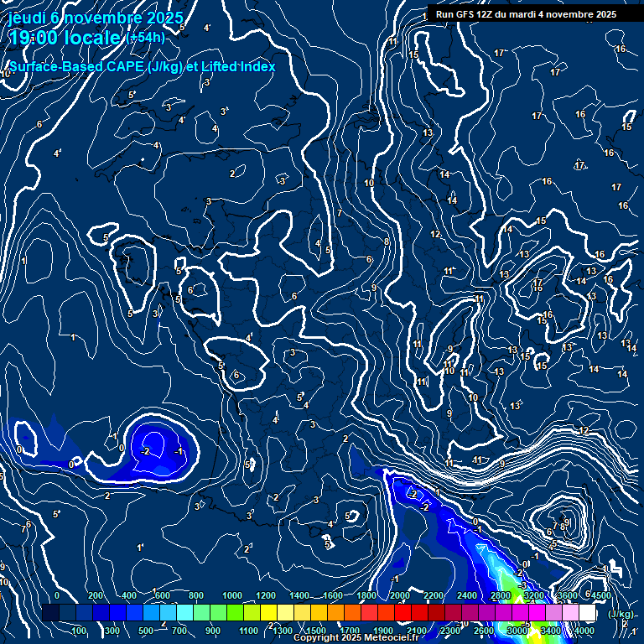
Task: Click the legend value '1000'
Action: coord(232,595)
